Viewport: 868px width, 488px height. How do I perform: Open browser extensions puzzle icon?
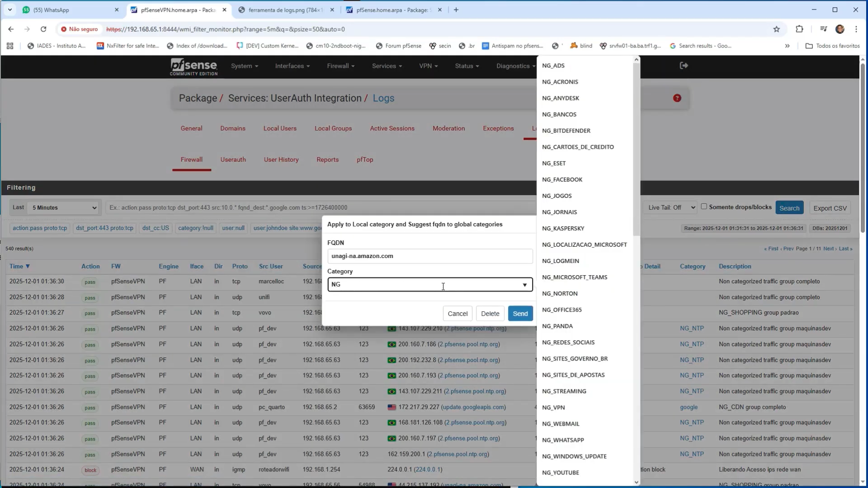[799, 29]
